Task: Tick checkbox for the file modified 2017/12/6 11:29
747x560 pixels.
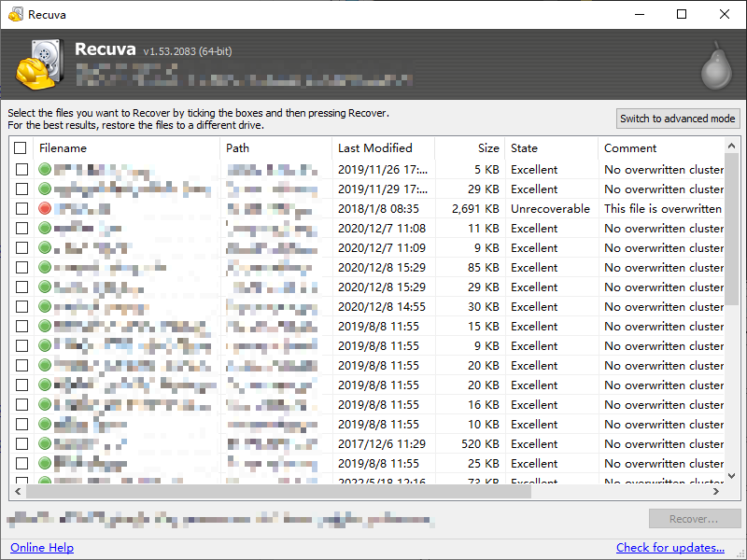Action: 21,444
